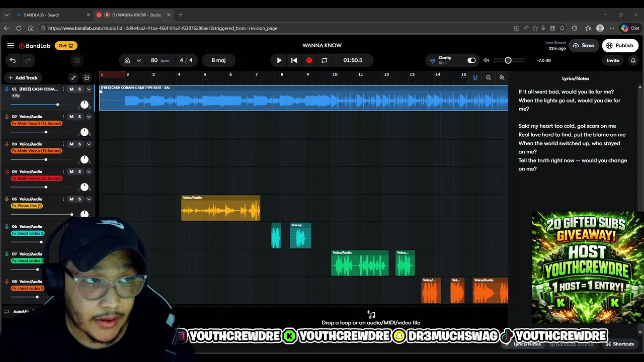
Task: Open a new browser tab
Action: [181, 15]
